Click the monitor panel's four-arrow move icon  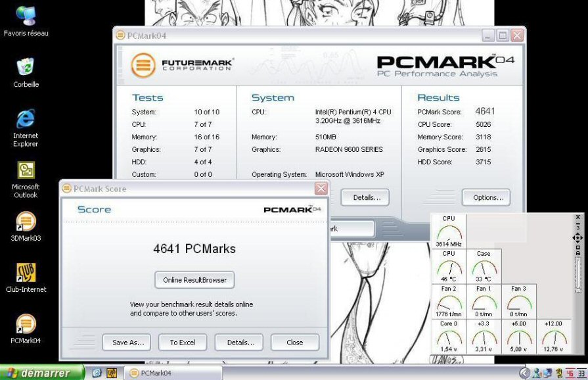[577, 238]
